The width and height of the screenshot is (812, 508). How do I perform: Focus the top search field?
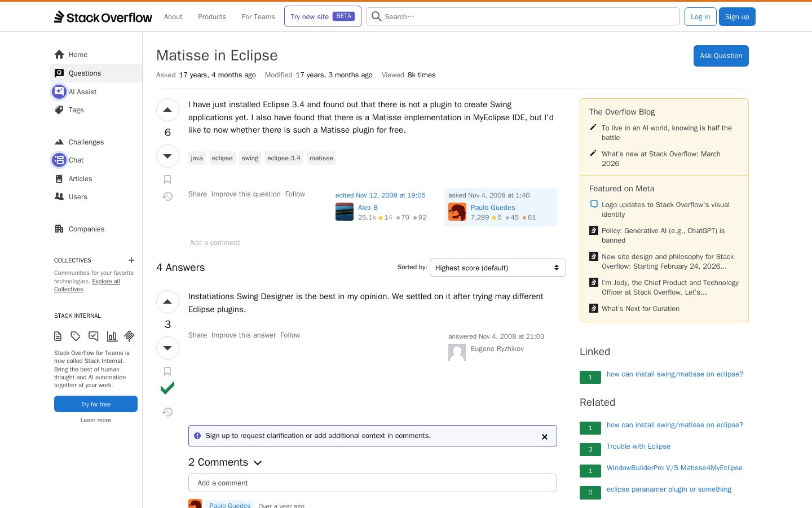(x=523, y=16)
